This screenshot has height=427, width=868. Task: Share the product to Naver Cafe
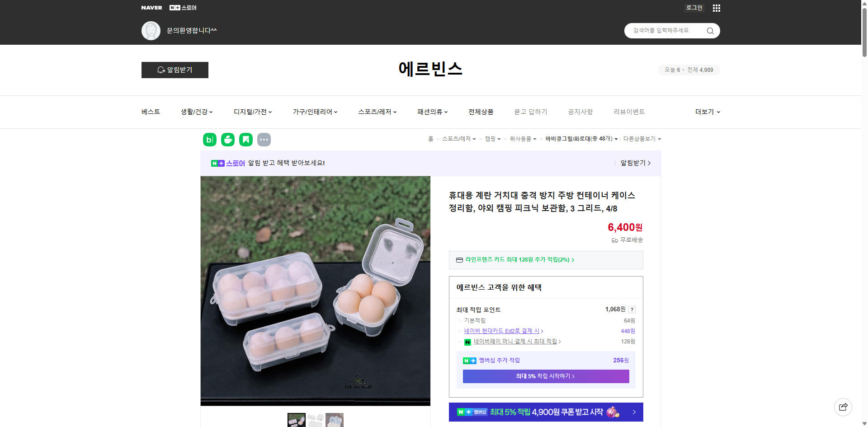[227, 139]
